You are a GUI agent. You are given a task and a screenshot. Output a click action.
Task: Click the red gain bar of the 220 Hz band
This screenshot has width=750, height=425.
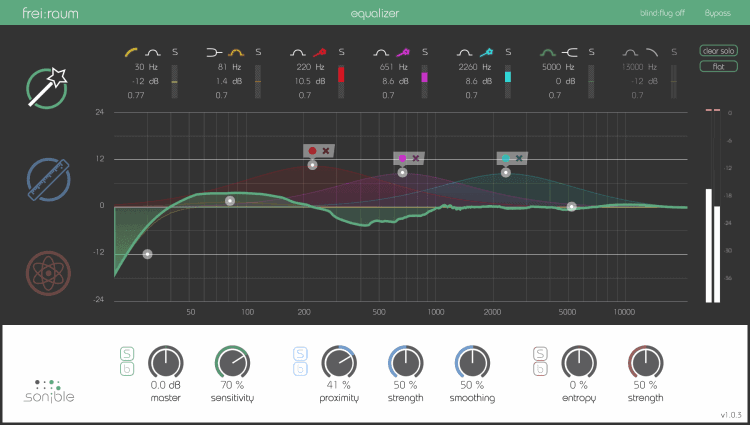coord(341,75)
